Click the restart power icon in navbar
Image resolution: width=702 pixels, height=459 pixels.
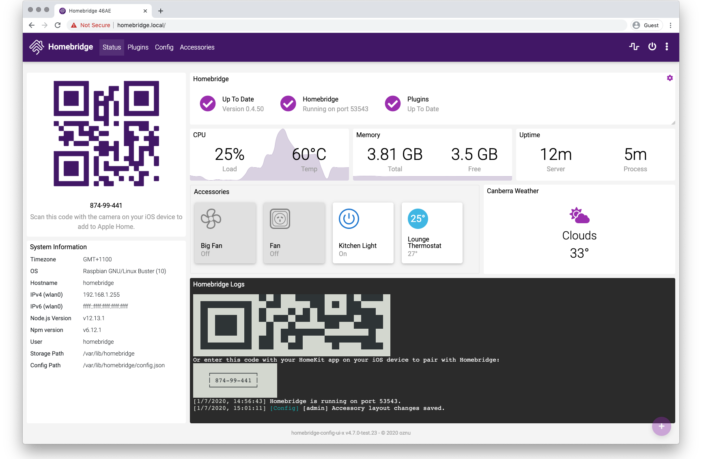coord(652,47)
